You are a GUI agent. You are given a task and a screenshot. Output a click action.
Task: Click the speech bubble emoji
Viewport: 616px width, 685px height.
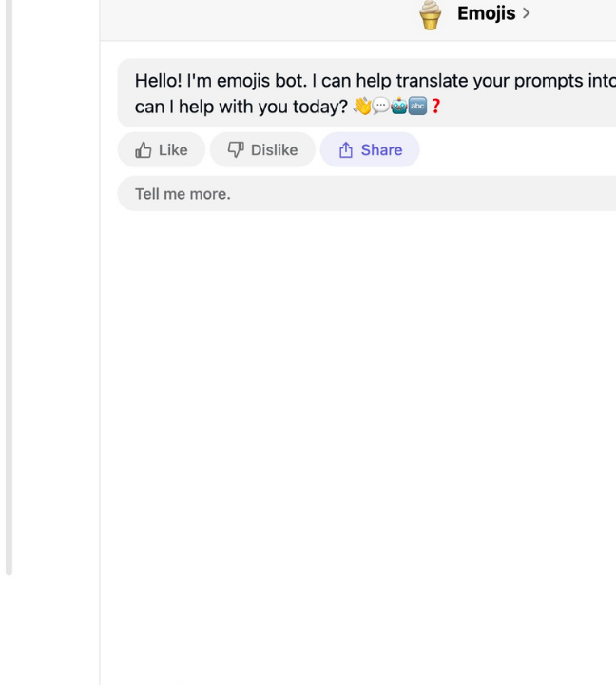pyautogui.click(x=380, y=107)
